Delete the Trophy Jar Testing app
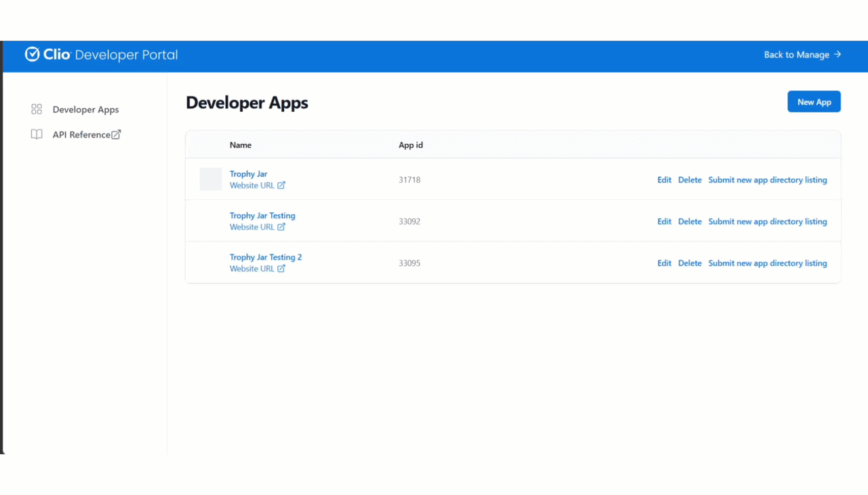Screen dimensions: 868x495 [x=690, y=222]
